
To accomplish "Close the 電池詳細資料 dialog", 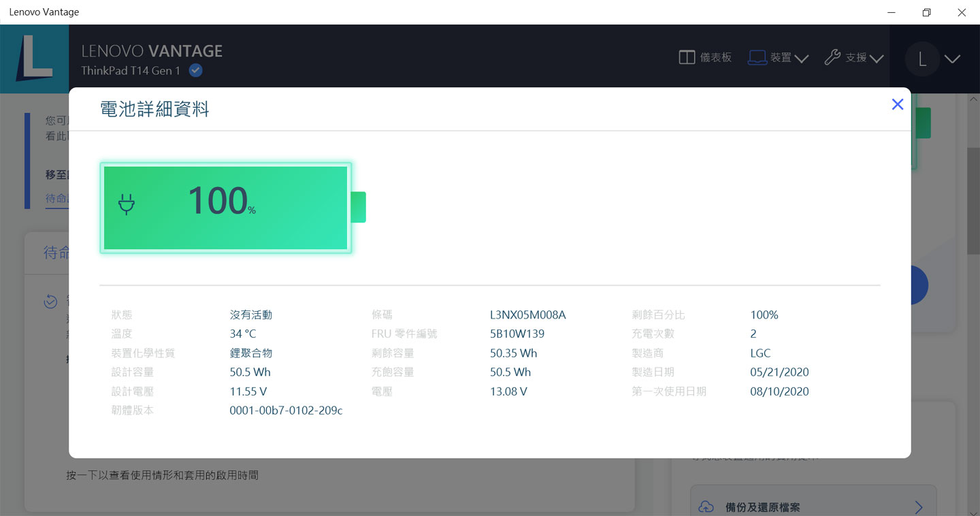I will coord(897,104).
